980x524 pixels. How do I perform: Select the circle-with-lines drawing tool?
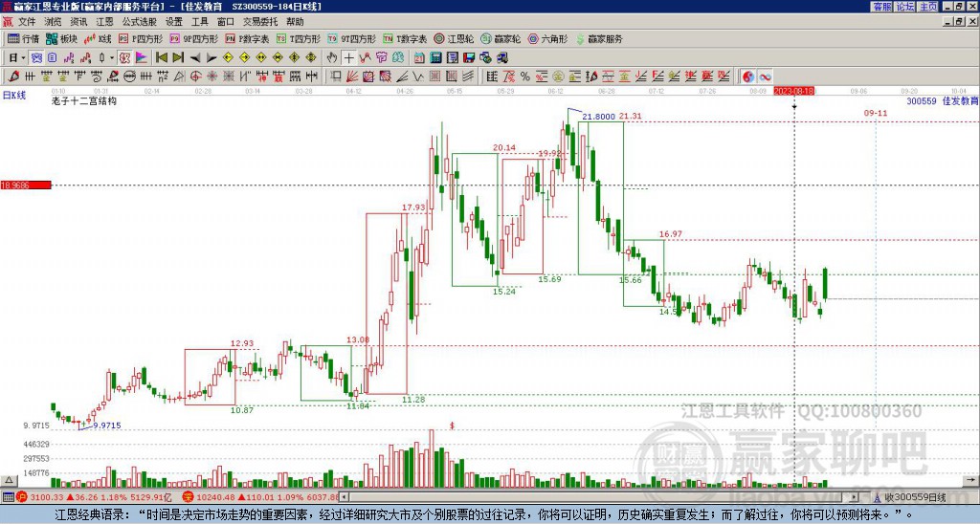[x=129, y=76]
